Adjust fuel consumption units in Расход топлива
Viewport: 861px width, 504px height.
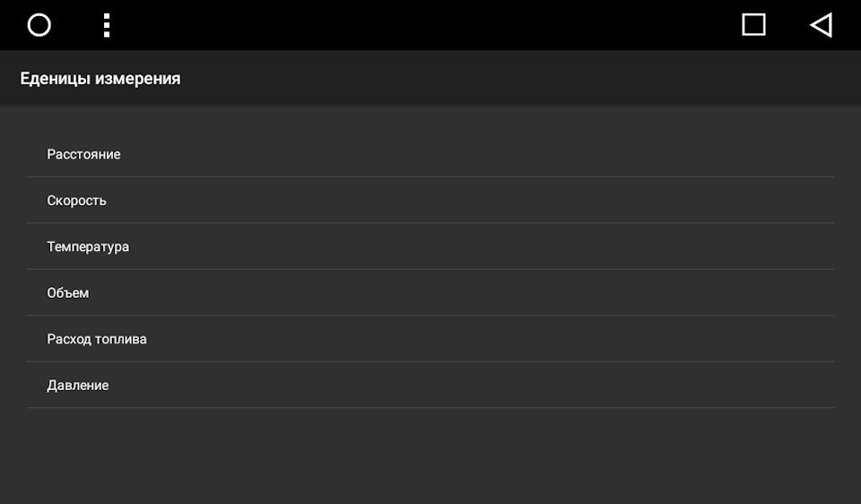click(x=430, y=339)
